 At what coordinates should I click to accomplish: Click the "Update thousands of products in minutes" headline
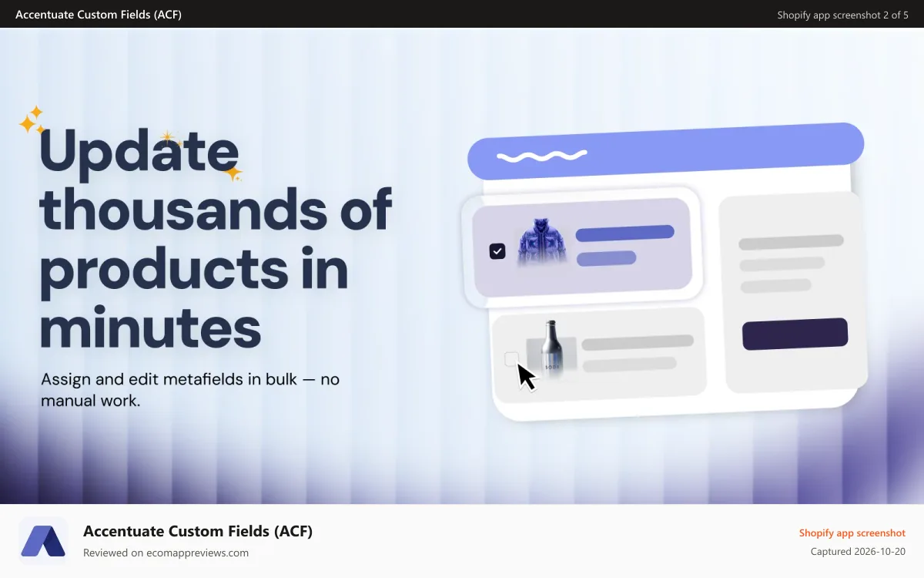tap(216, 240)
